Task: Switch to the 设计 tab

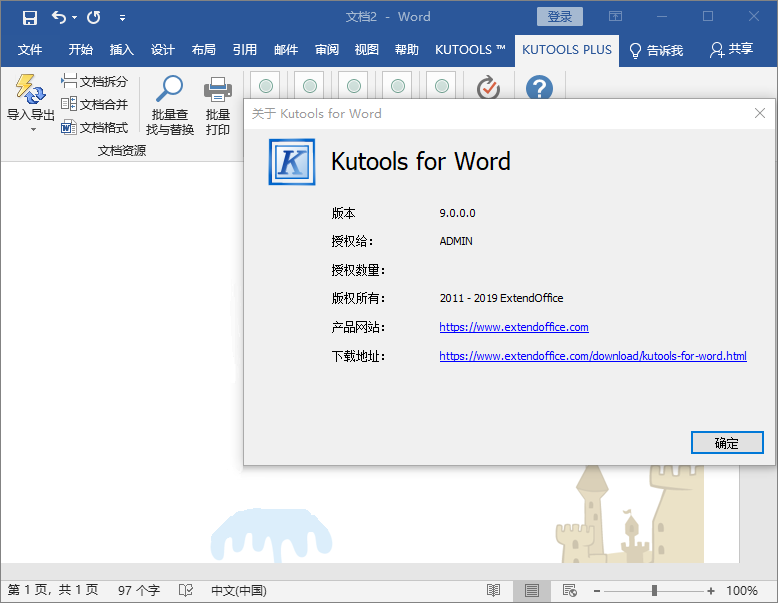Action: pos(163,50)
